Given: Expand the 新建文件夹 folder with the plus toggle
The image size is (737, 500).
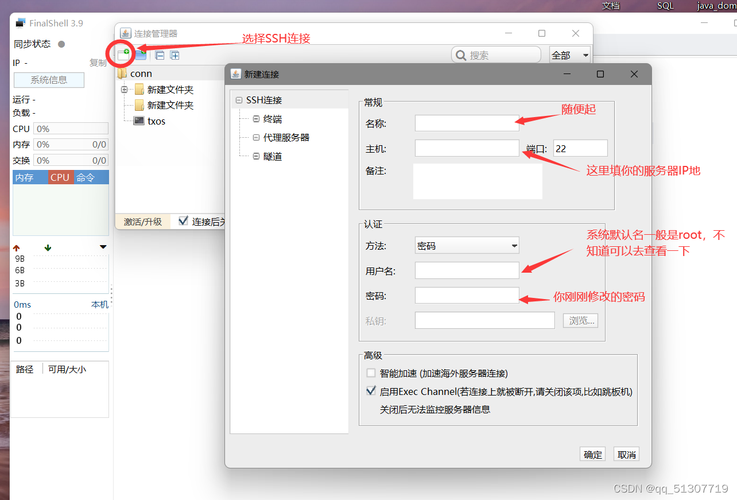Looking at the screenshot, I should pos(125,89).
